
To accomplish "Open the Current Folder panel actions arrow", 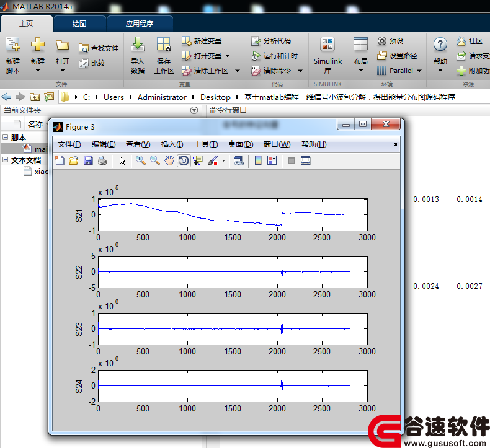I will [194, 110].
